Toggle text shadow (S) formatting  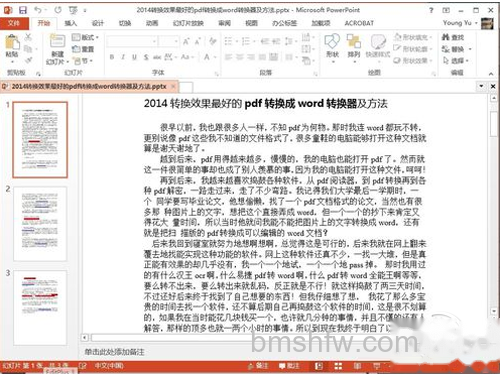coord(146,57)
